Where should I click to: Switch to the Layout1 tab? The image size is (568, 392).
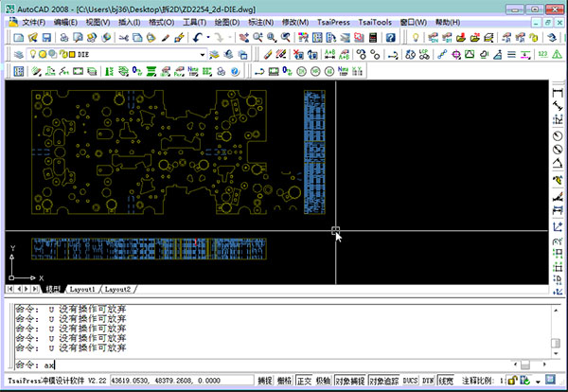(x=81, y=289)
